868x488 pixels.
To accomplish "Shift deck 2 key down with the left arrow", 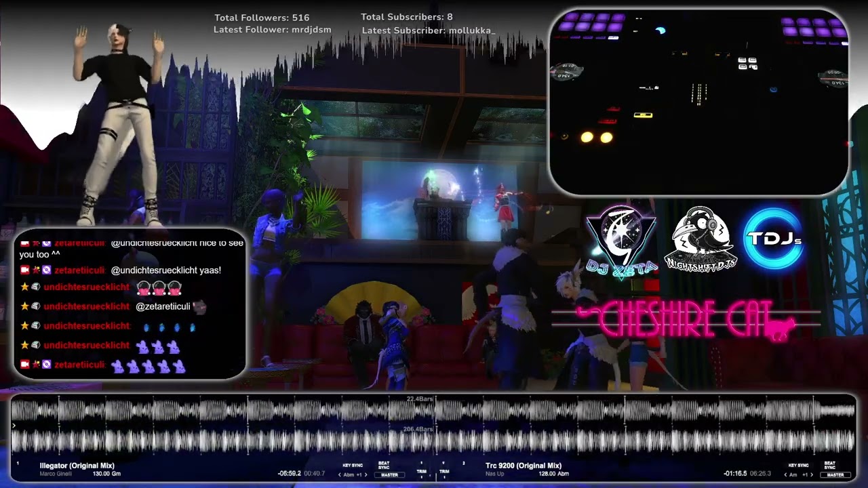I will pos(785,475).
